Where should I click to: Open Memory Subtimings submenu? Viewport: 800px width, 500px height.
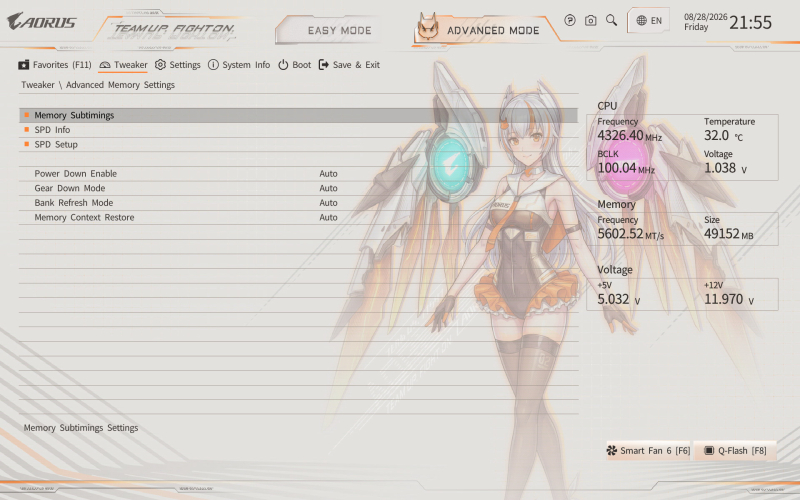click(x=298, y=115)
